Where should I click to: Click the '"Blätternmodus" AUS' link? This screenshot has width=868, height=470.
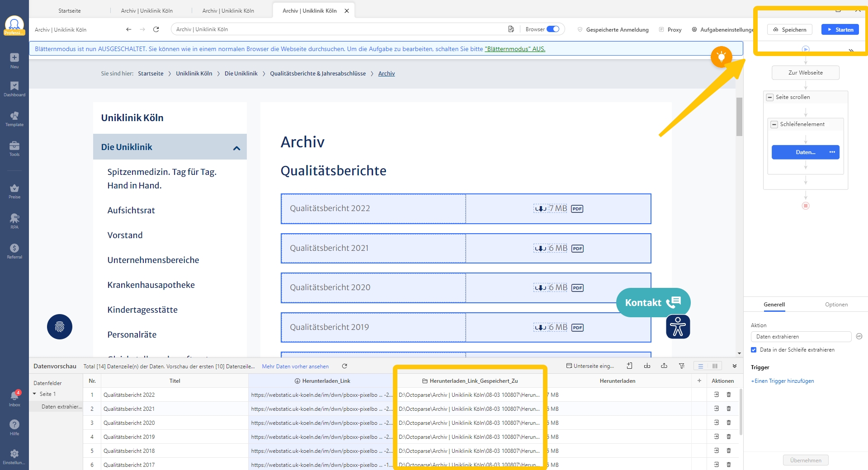(x=515, y=49)
